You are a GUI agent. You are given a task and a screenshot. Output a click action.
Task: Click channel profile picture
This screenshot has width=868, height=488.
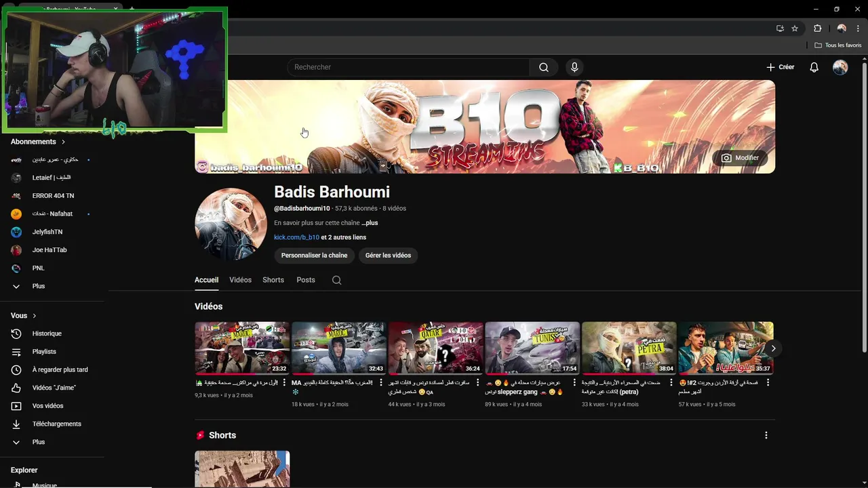click(231, 224)
